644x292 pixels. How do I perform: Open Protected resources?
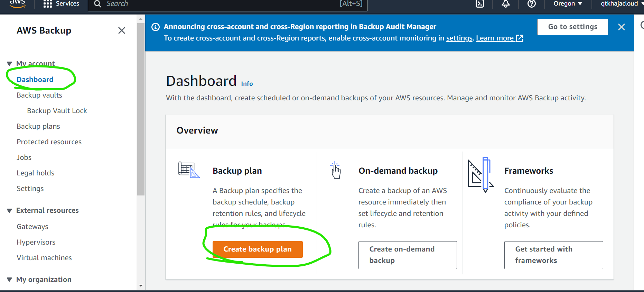point(49,142)
